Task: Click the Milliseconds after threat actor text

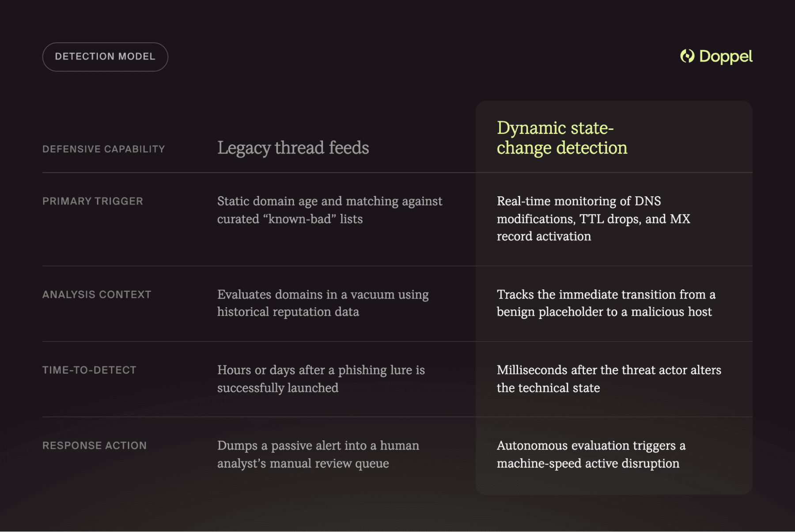Action: tap(609, 379)
